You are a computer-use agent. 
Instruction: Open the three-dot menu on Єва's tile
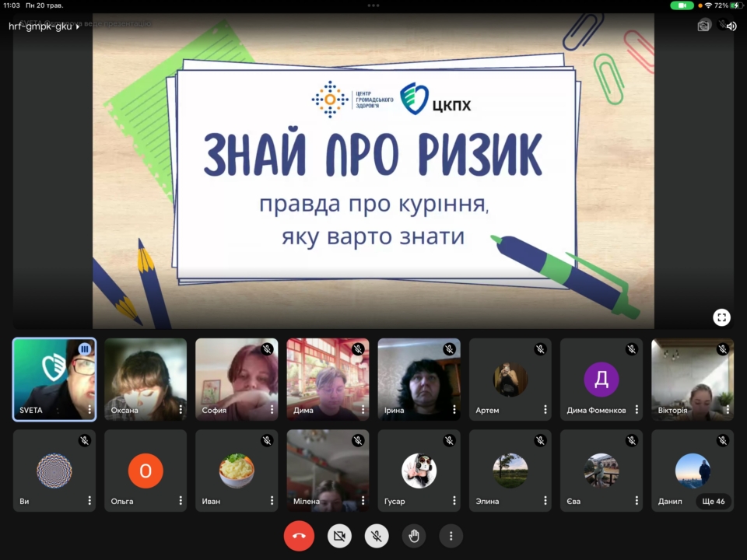[636, 501]
